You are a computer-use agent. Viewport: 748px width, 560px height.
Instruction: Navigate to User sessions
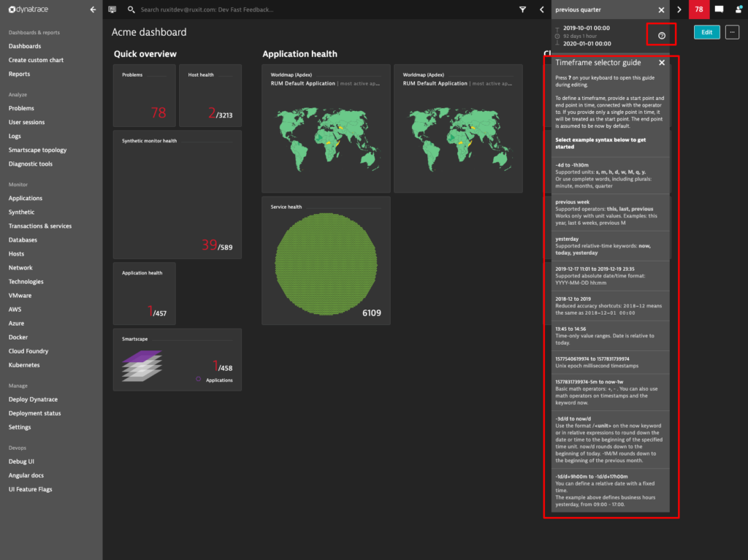click(x=27, y=122)
